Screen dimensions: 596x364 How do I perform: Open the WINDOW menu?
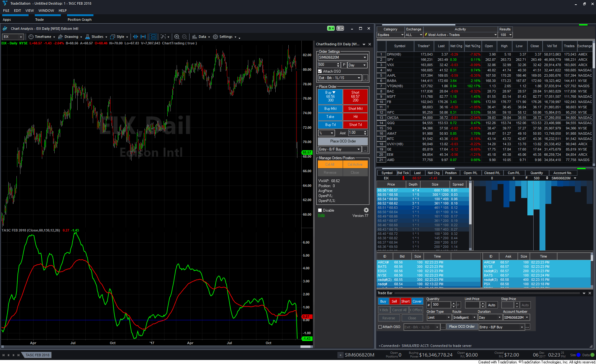tap(46, 11)
